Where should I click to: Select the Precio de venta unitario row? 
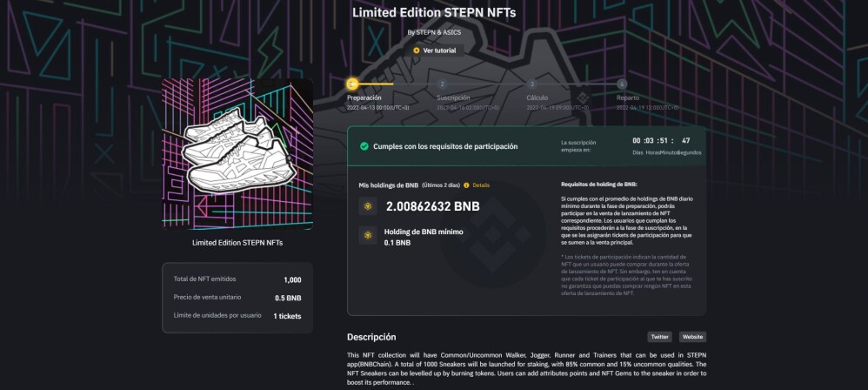point(237,298)
